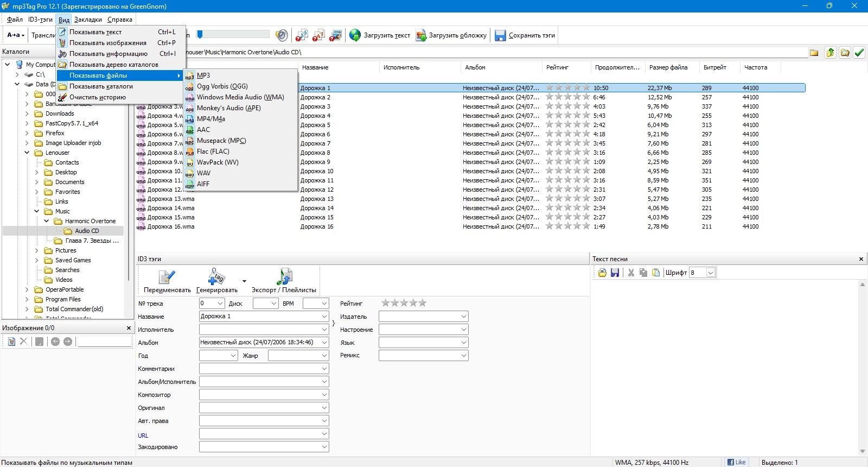
Task: Click the globe icon for Загрузить текст
Action: tap(355, 35)
